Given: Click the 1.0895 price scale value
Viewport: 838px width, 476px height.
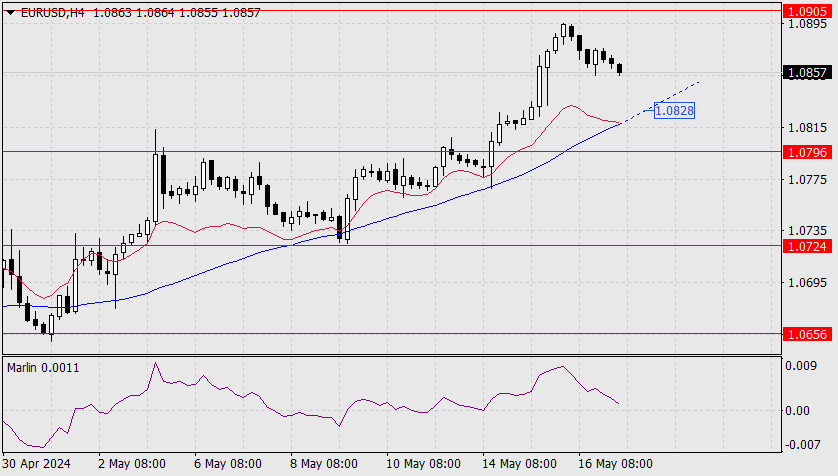Looking at the screenshot, I should (808, 24).
